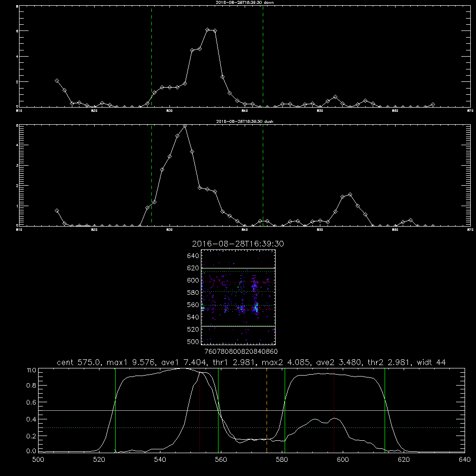The image size is (476, 476).
Task: Click the red dotted line near 597 in the bottom plot
Action: coord(334,410)
